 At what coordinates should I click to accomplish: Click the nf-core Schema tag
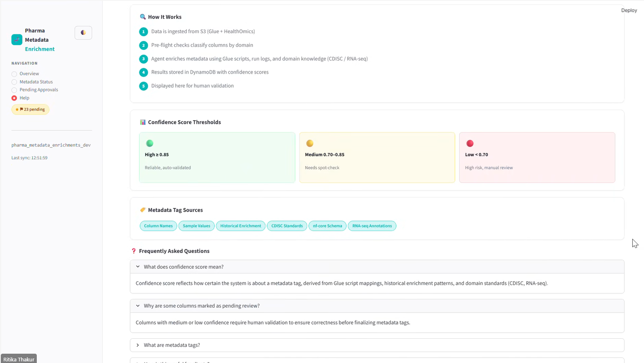coord(327,226)
